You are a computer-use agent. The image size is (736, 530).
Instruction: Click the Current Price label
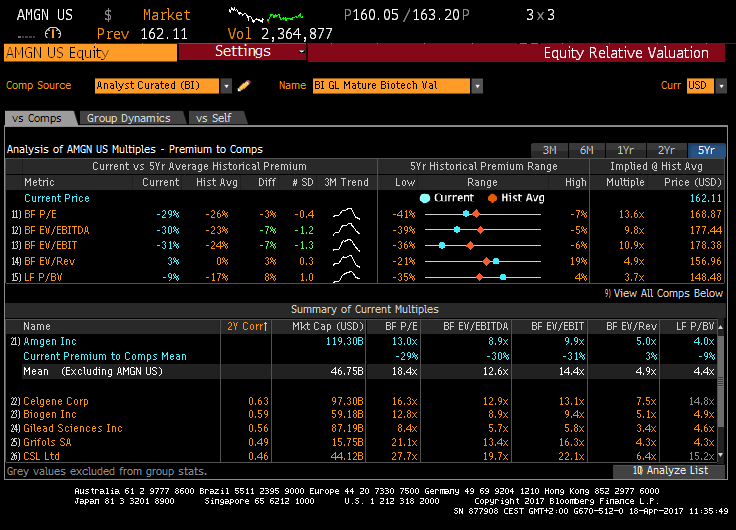pos(57,198)
